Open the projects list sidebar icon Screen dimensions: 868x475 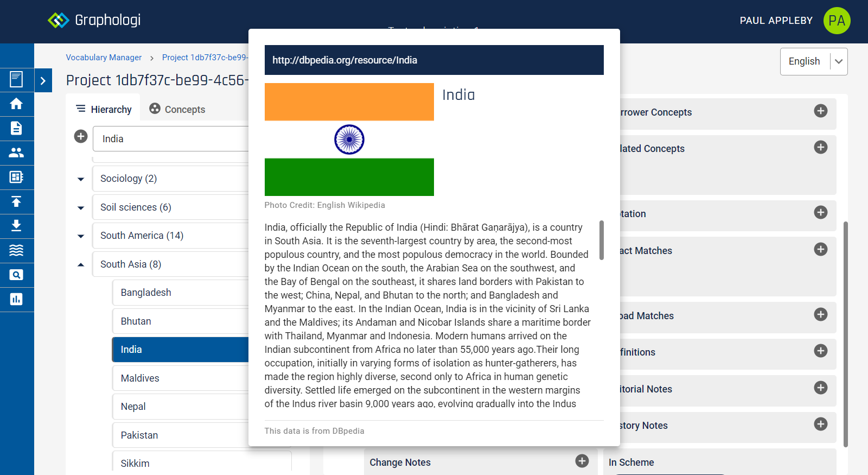coord(16,79)
